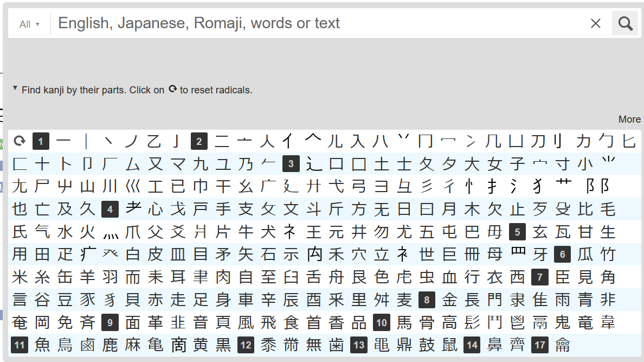Image resolution: width=644 pixels, height=362 pixels.
Task: Select the 鹿 deer radical
Action: pyautogui.click(x=110, y=345)
